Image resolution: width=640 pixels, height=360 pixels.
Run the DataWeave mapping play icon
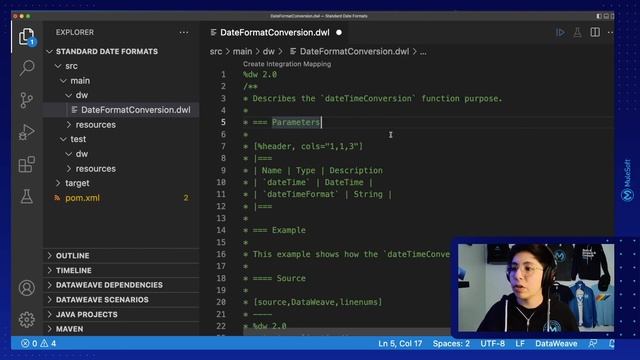pyautogui.click(x=560, y=33)
